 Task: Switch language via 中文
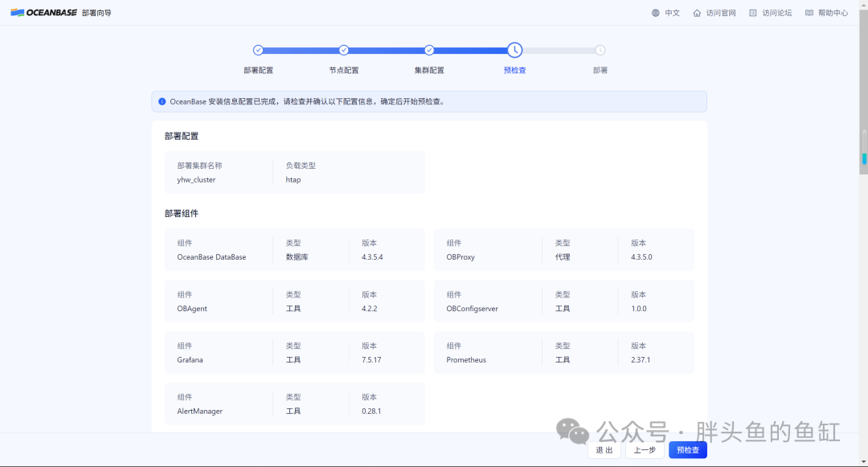click(673, 13)
